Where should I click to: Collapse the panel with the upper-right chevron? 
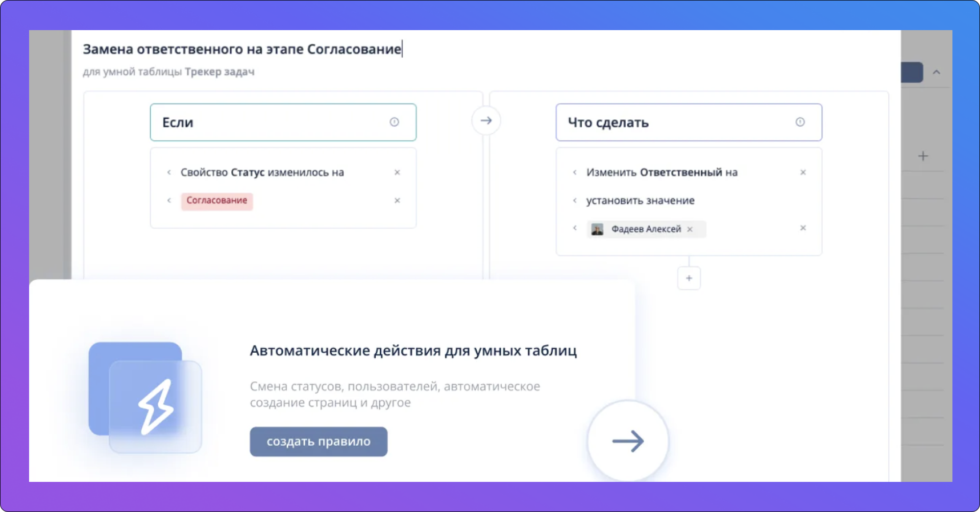point(936,72)
